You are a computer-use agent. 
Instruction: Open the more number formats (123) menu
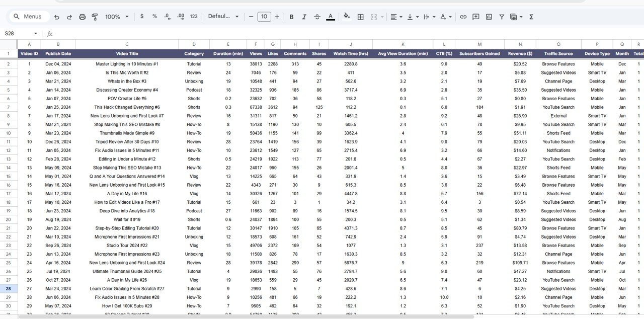click(x=194, y=17)
